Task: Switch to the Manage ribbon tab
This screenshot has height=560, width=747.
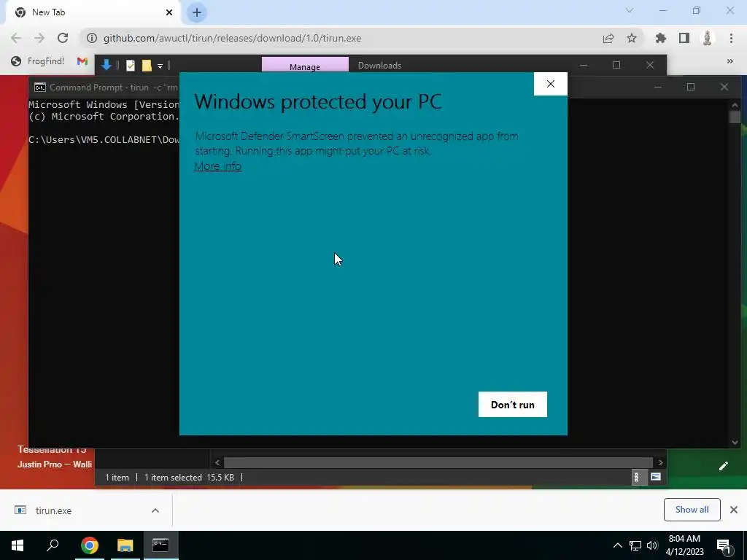Action: coord(305,66)
